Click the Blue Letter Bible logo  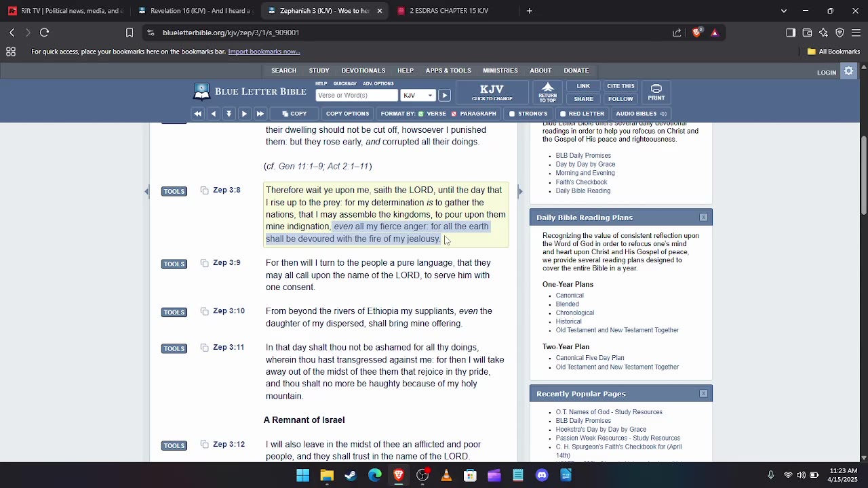point(250,91)
